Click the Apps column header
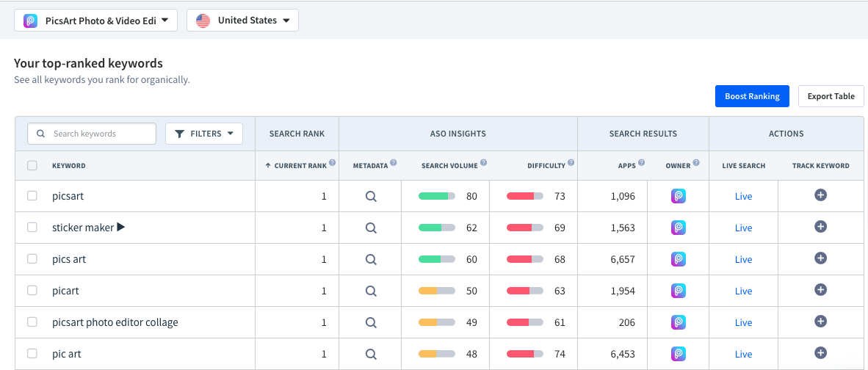868x370 pixels. 626,165
